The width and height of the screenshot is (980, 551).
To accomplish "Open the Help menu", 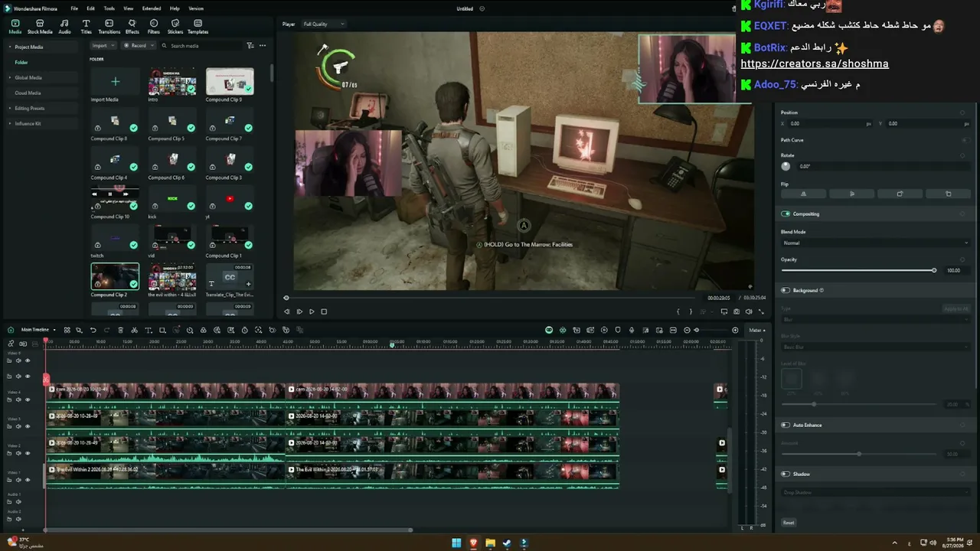I will coord(175,8).
